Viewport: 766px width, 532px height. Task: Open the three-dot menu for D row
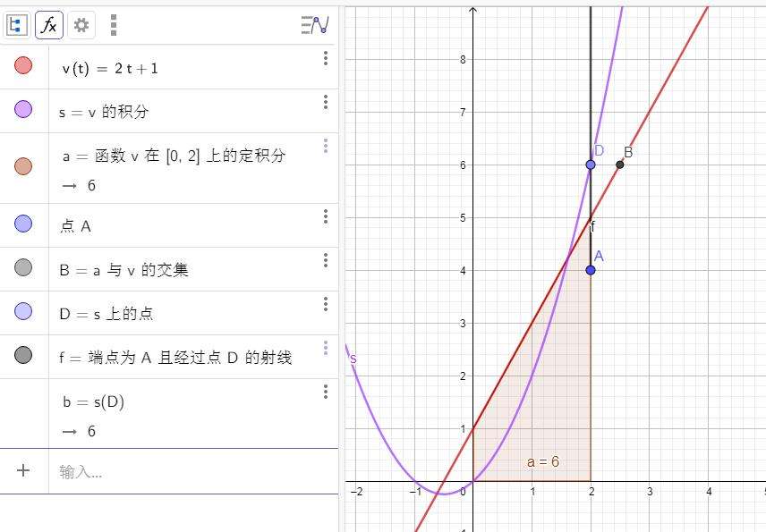325,305
